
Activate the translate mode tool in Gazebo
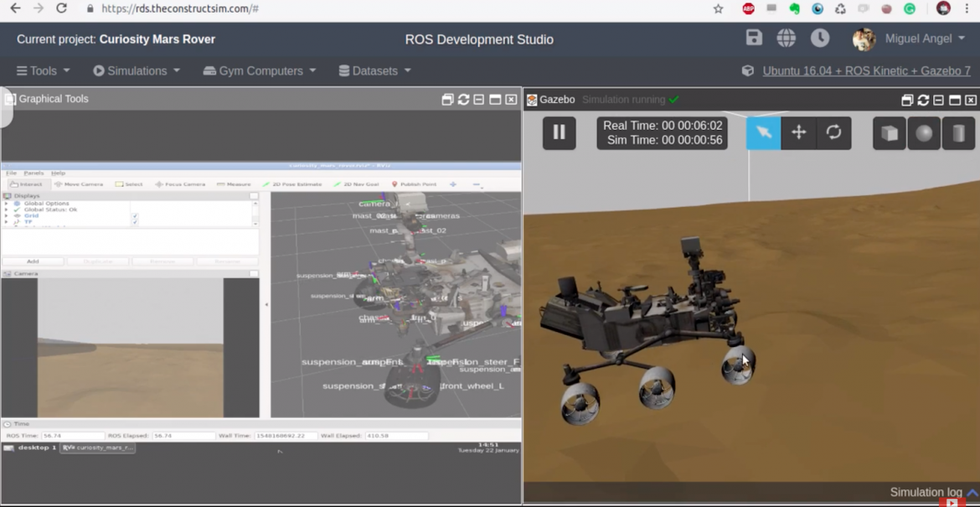798,132
